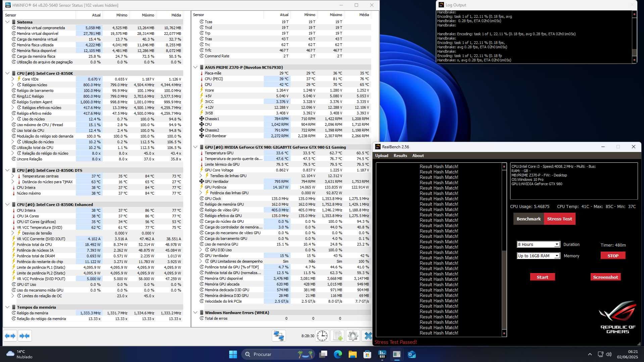The image size is (644, 362).
Task: Click HWiNFO blue X close-sensors icon
Action: pyautogui.click(x=368, y=336)
